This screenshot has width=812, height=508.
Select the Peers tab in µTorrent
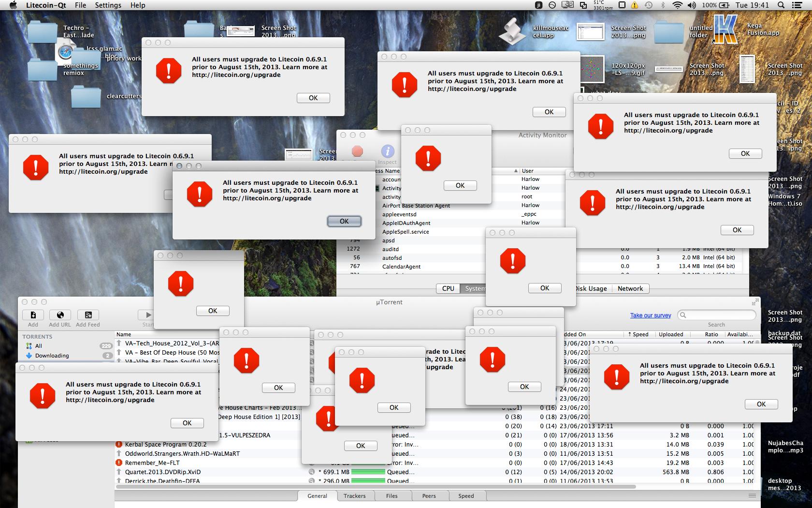tap(429, 496)
